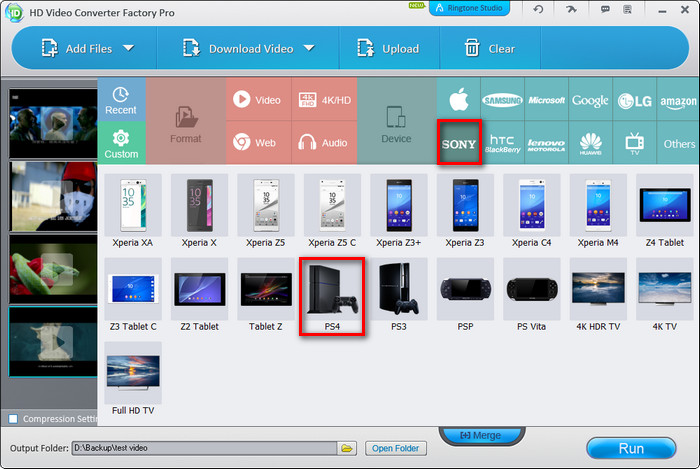The width and height of the screenshot is (700, 469).
Task: Click the Upload button
Action: [x=388, y=48]
